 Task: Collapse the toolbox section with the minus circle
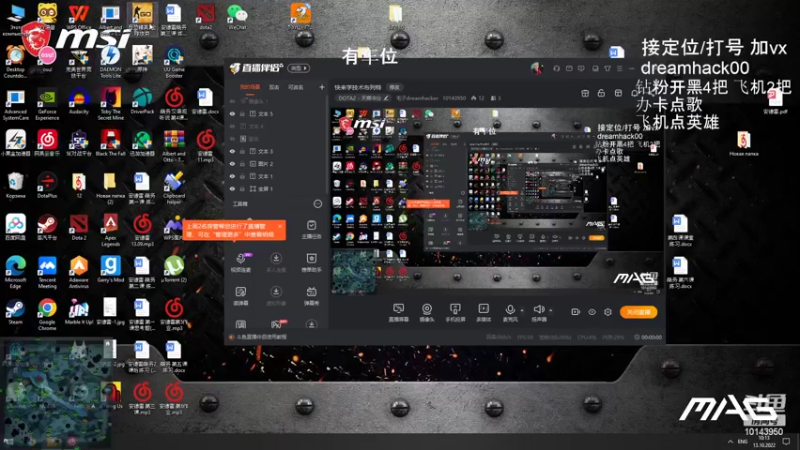tap(317, 204)
